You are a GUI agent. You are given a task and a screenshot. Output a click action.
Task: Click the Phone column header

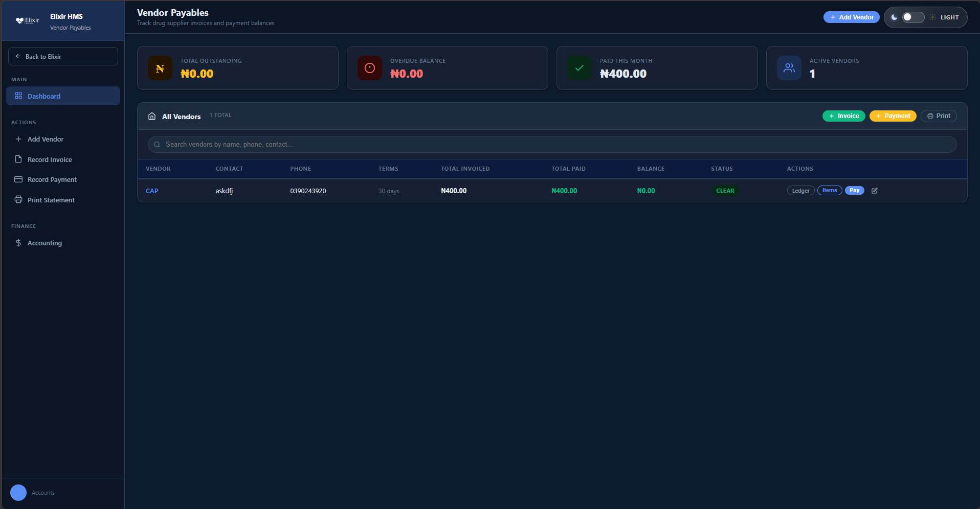tap(300, 169)
